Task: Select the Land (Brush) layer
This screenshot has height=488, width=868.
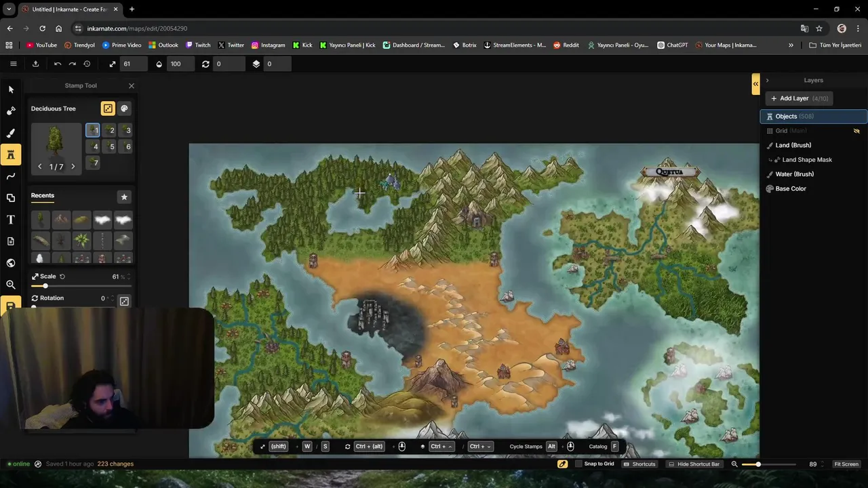Action: tap(813, 145)
